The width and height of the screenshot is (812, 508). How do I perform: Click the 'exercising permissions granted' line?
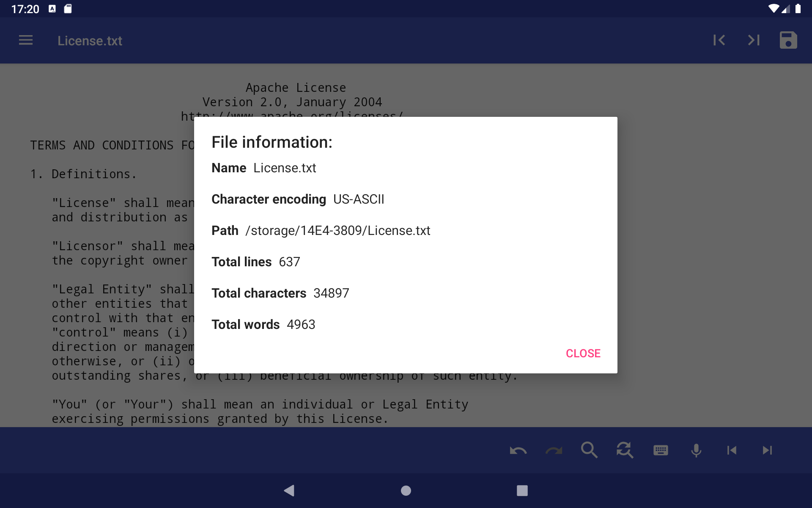tap(219, 419)
